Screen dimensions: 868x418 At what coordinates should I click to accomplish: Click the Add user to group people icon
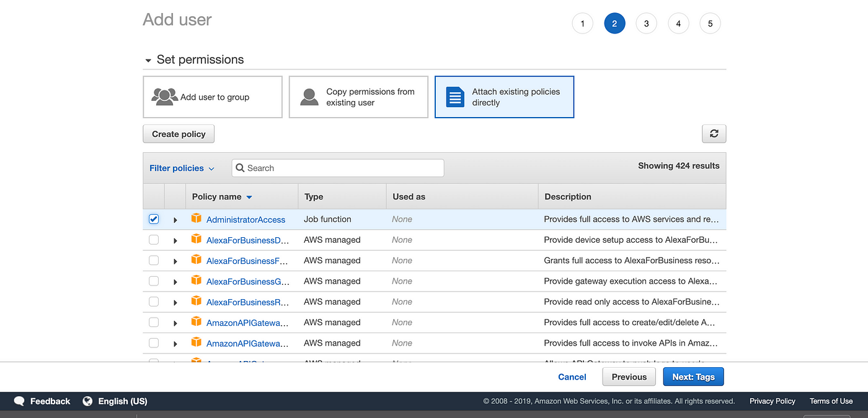(165, 97)
